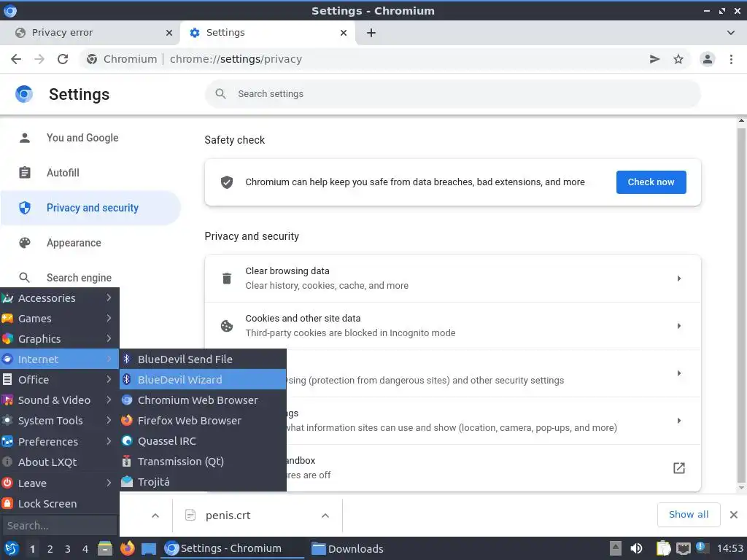Launch Firefox from the taskbar
Screen dimensions: 747x560
click(x=127, y=548)
